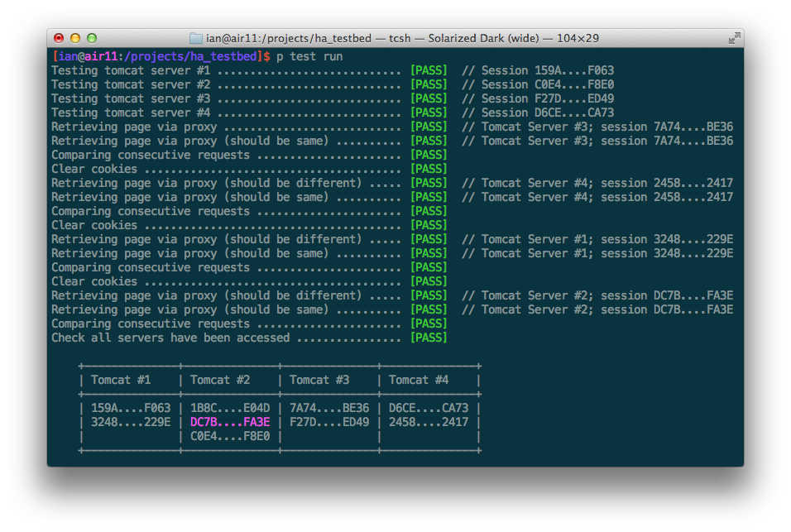Image resolution: width=791 pixels, height=532 pixels.
Task: Select session 1B8C....E04D in the results table
Action: point(230,408)
